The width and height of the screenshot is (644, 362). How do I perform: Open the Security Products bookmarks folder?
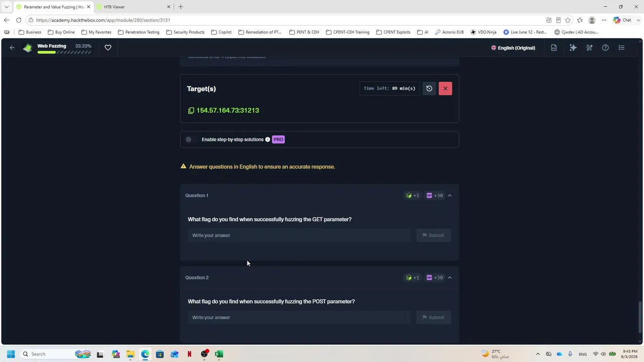(x=185, y=32)
